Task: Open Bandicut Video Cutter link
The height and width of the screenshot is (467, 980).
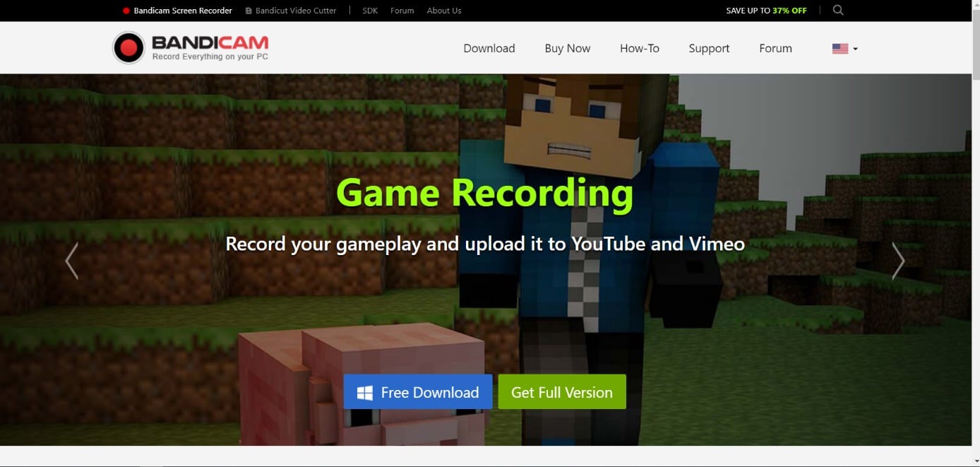Action: pyautogui.click(x=291, y=11)
